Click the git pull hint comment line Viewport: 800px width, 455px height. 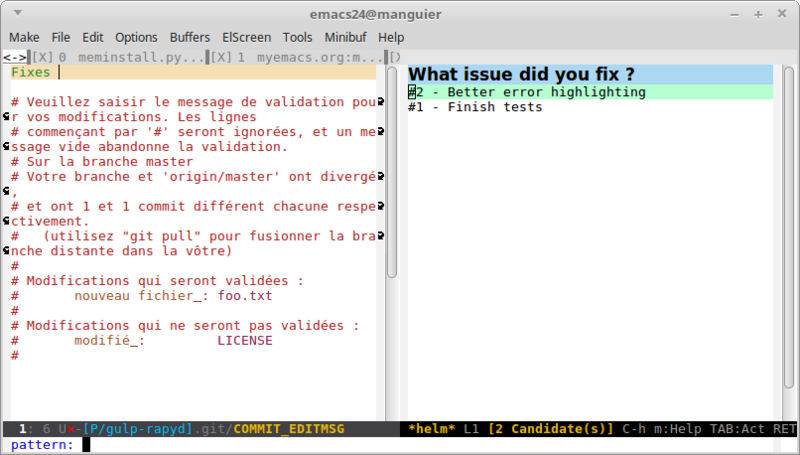(193, 243)
